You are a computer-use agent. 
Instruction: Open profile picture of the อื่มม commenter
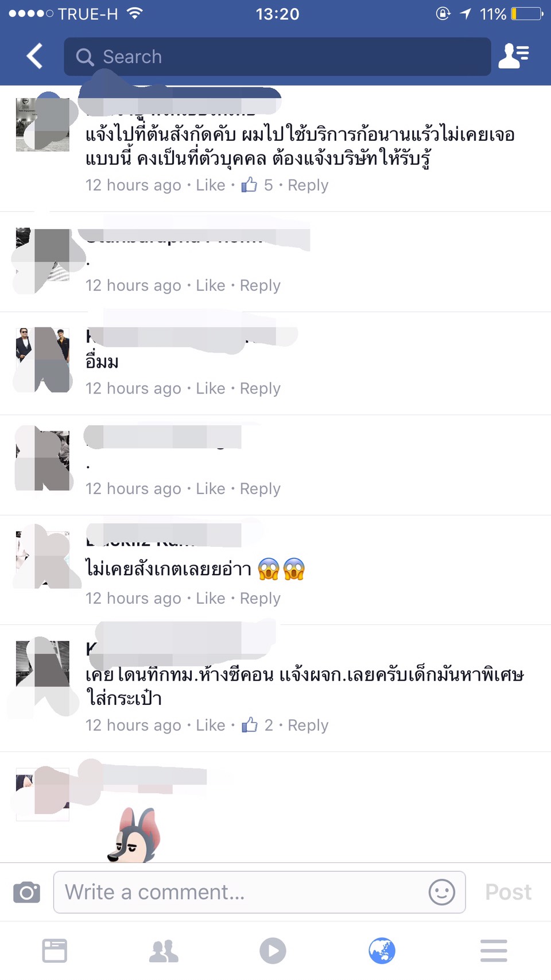pos(42,359)
